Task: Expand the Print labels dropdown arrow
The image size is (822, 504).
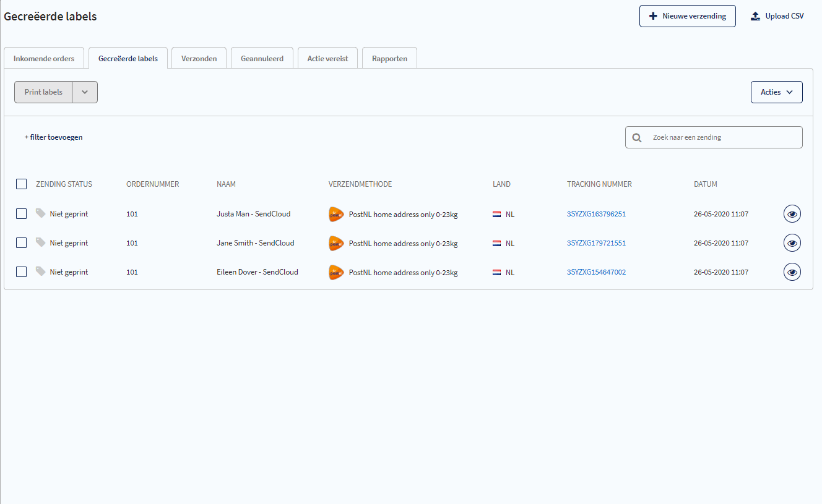Action: [x=85, y=92]
